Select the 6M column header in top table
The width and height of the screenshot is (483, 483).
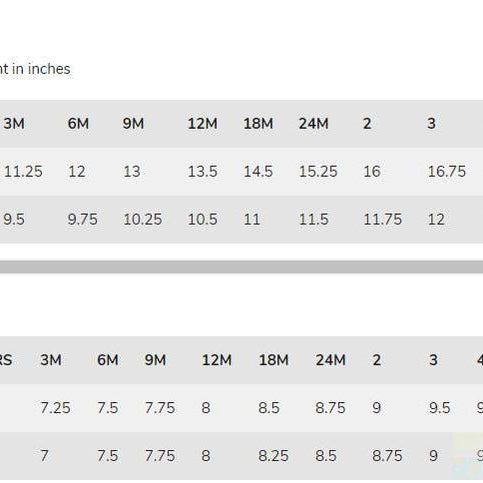tap(78, 124)
